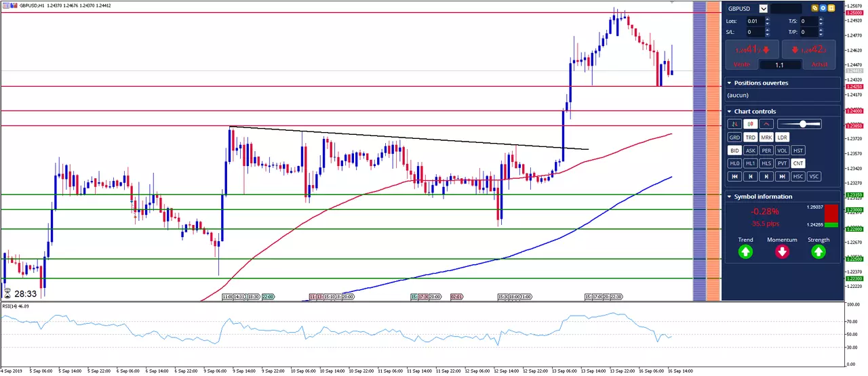Viewport: 868px width, 376px height.
Task: Click the empty dark field beside GBPUSD dropdown
Action: click(x=786, y=9)
